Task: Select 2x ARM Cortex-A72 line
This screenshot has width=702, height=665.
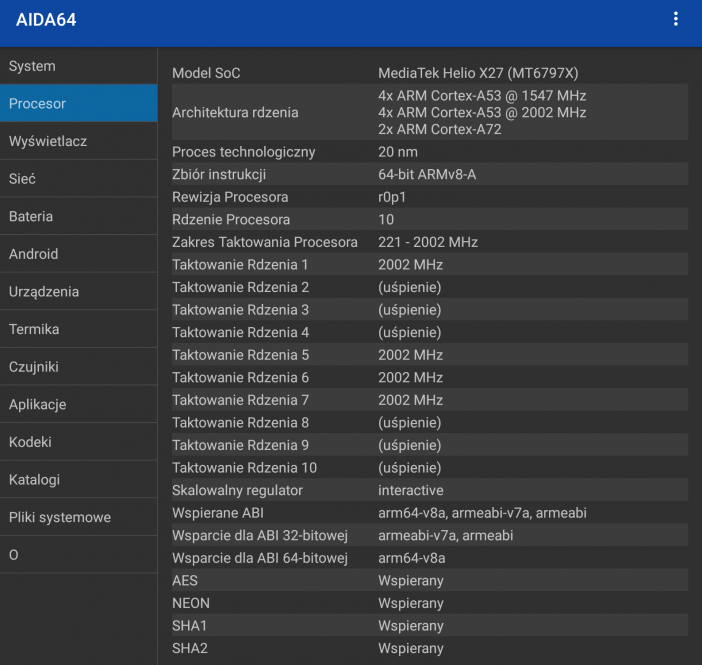Action: click(x=440, y=129)
